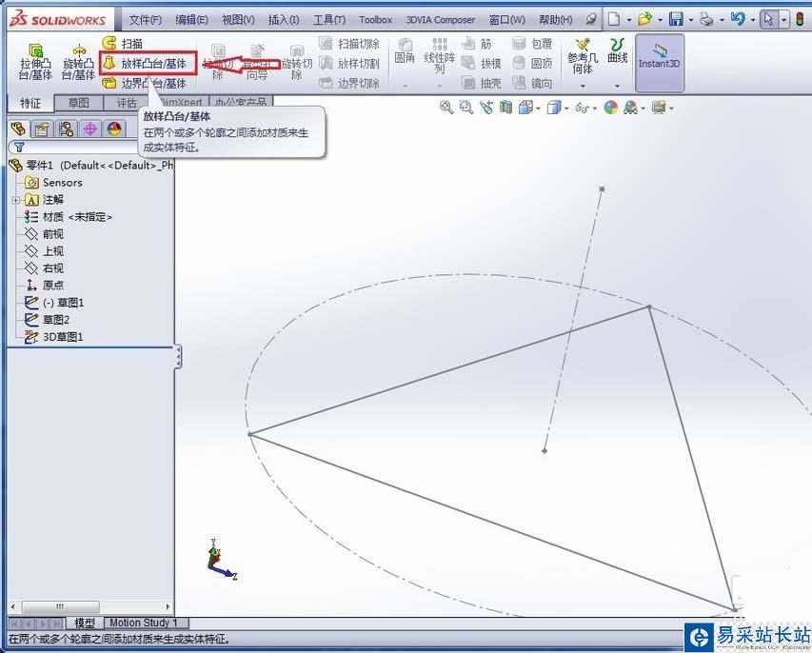The width and height of the screenshot is (812, 653).
Task: Click the Undo arrow icon
Action: [x=738, y=20]
